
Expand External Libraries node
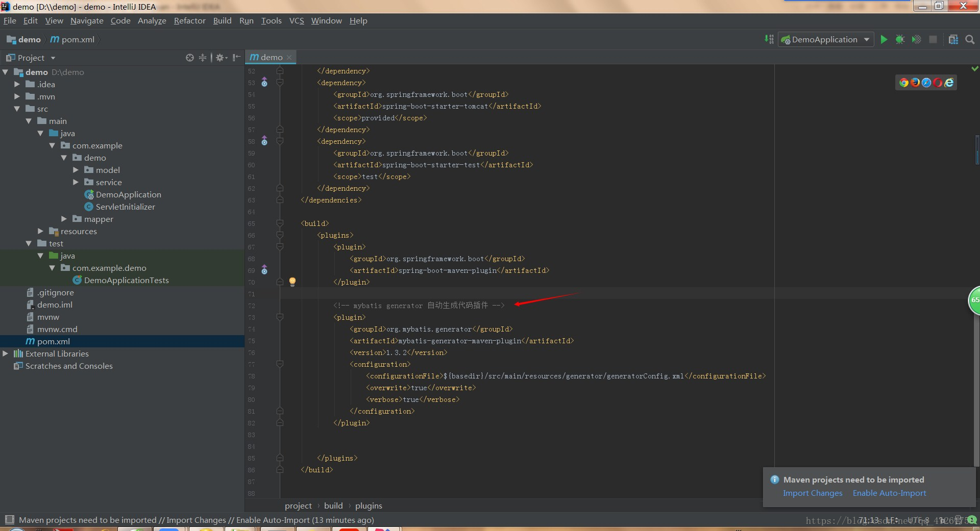click(5, 353)
